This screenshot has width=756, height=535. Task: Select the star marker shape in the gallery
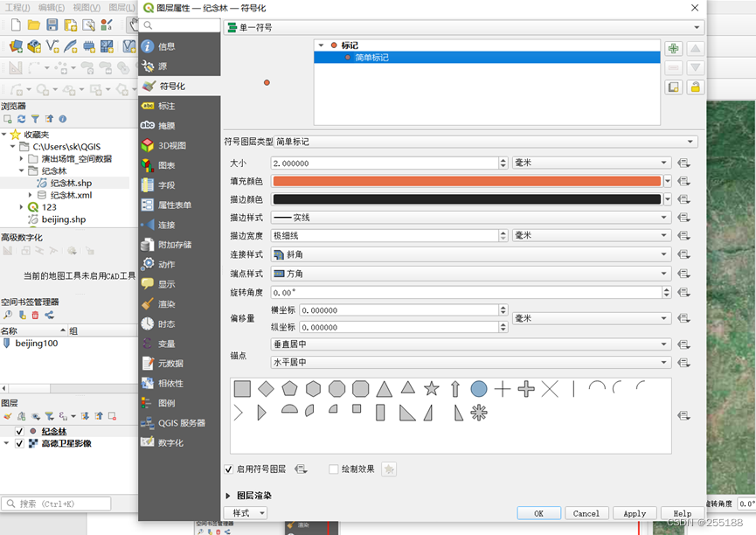point(432,388)
